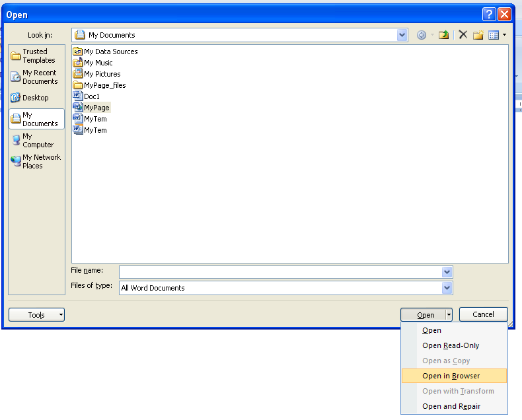
Task: Select the Doc1 file name
Action: pyautogui.click(x=92, y=96)
